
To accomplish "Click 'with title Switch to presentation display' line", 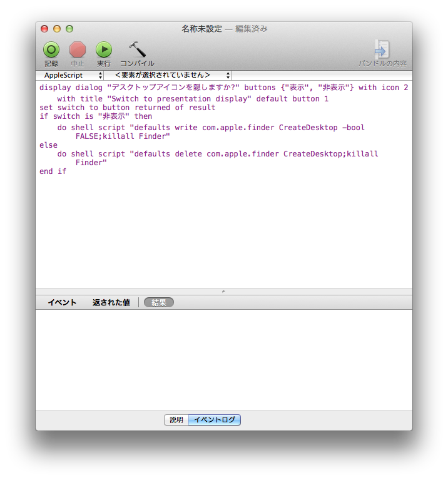I will coord(193,99).
